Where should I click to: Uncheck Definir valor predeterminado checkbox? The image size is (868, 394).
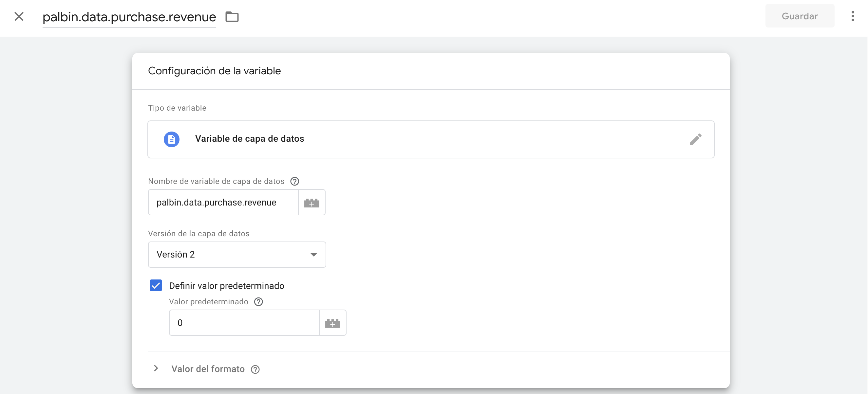tap(156, 286)
